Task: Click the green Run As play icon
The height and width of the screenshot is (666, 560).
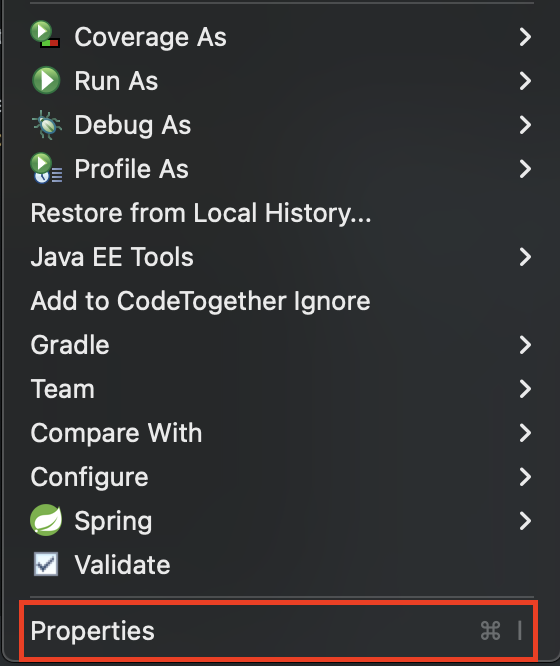Action: point(46,80)
